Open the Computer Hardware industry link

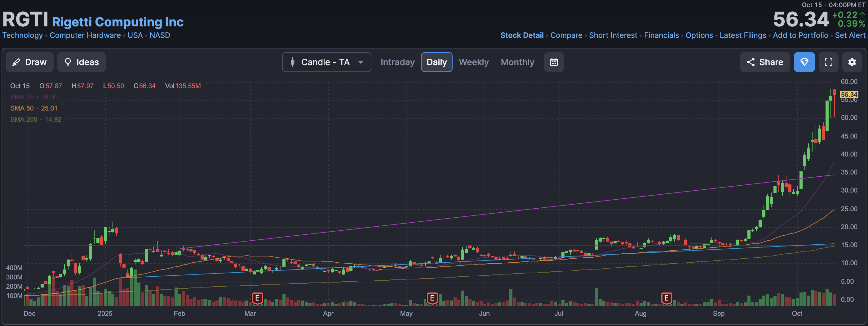coord(85,35)
